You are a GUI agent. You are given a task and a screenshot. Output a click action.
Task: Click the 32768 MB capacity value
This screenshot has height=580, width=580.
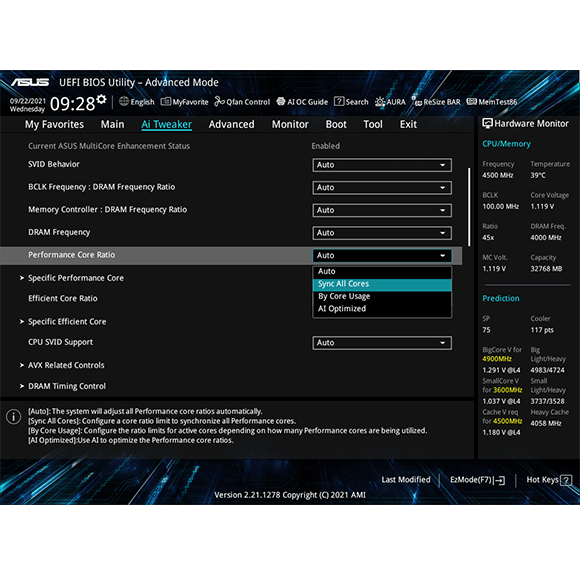(x=546, y=269)
